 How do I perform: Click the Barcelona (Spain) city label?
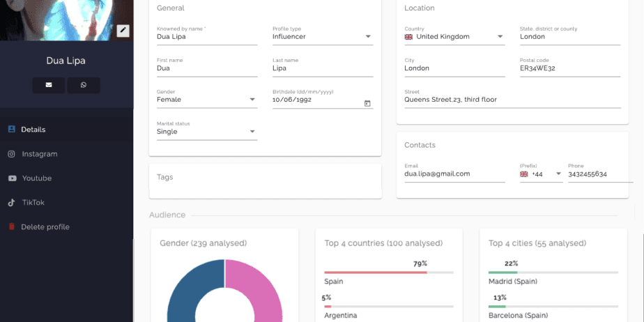(519, 316)
